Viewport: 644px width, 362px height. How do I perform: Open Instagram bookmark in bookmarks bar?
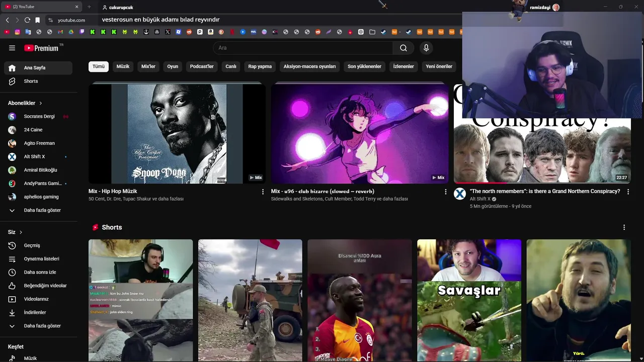pyautogui.click(x=17, y=32)
